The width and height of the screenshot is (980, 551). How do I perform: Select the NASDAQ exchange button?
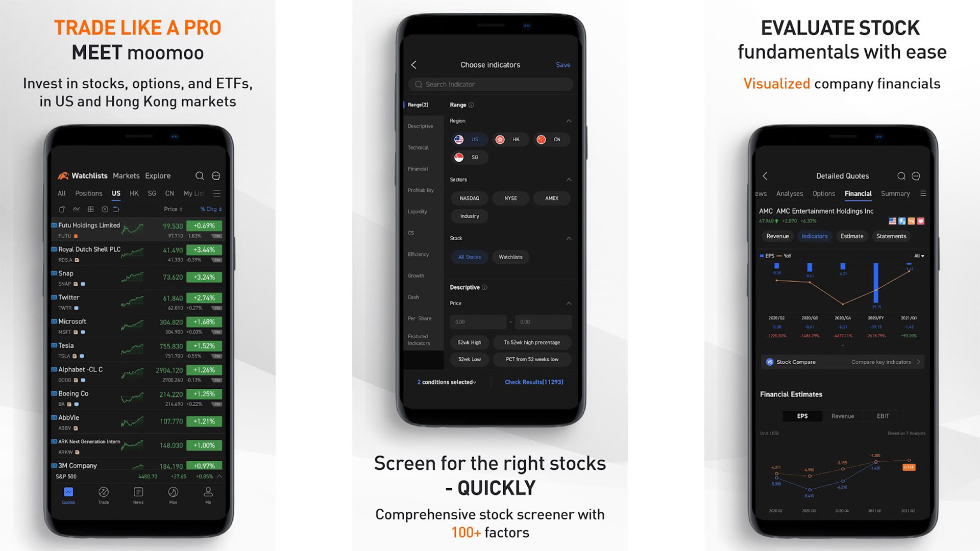click(469, 198)
